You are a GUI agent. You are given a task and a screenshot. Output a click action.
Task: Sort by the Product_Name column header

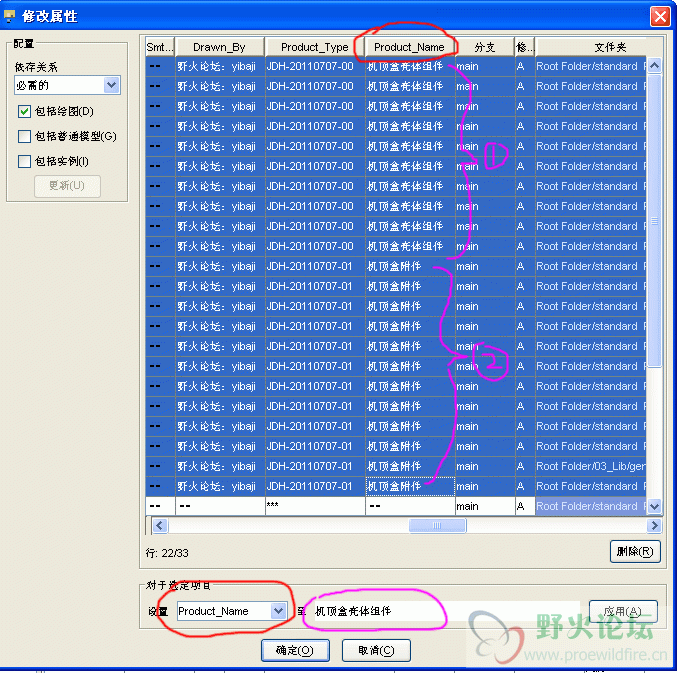409,47
